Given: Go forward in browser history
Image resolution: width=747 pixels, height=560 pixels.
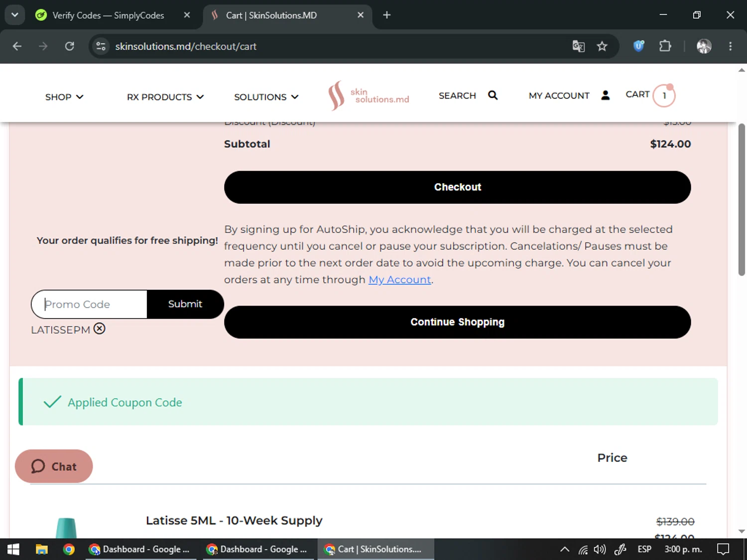Looking at the screenshot, I should 43,46.
